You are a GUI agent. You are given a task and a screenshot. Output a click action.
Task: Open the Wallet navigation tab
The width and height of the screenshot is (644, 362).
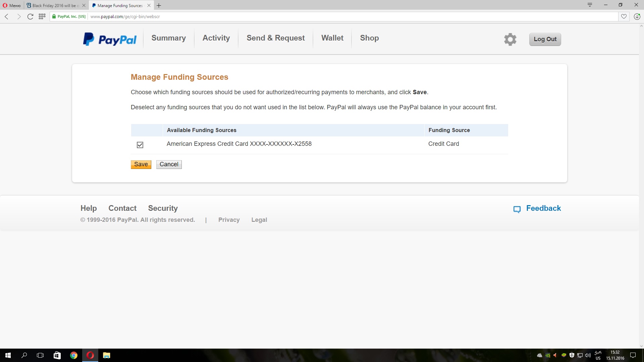[332, 38]
